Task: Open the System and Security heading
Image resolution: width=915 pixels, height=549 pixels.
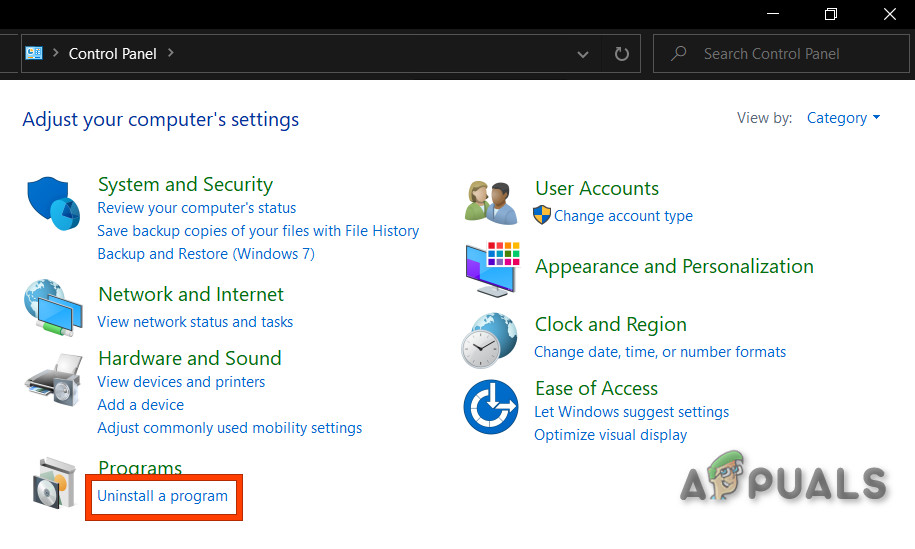Action: 185,184
